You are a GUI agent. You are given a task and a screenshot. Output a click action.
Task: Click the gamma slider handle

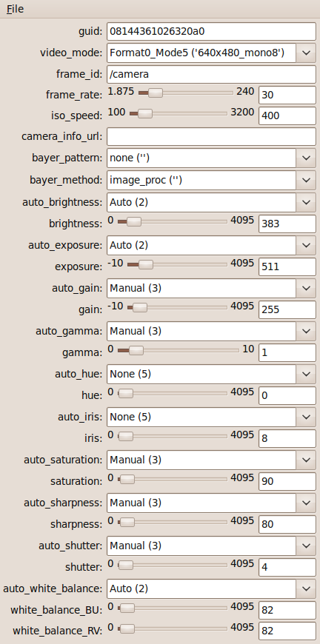pos(136,350)
